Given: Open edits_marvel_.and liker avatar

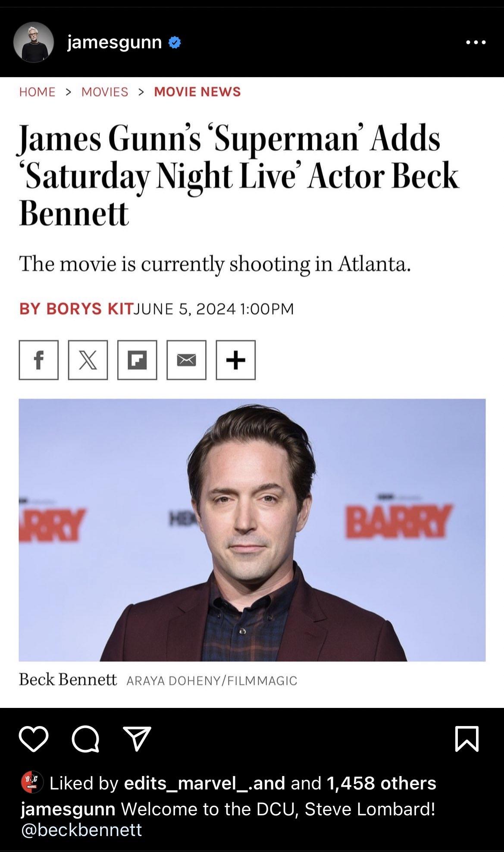Looking at the screenshot, I should tap(32, 782).
